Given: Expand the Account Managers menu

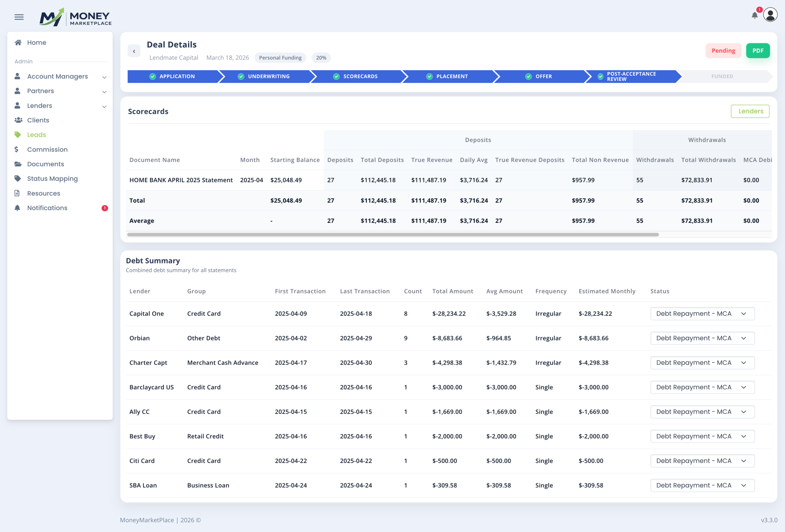Looking at the screenshot, I should coord(104,77).
